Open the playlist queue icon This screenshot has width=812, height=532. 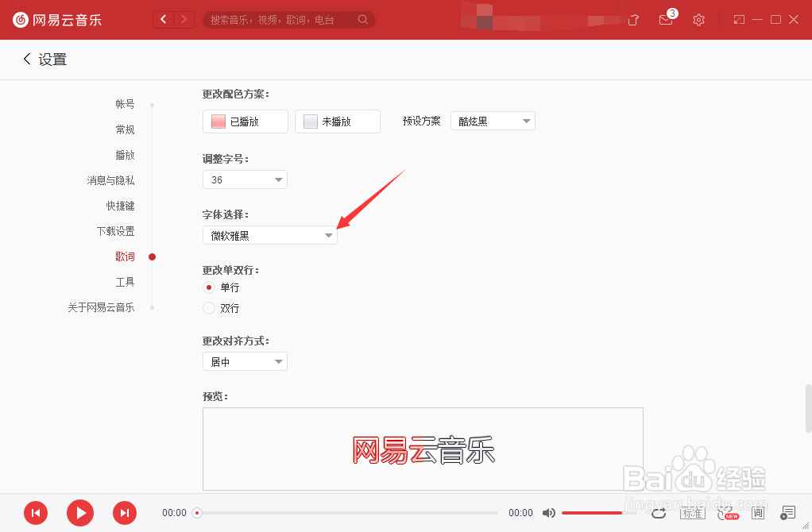pyautogui.click(x=787, y=513)
